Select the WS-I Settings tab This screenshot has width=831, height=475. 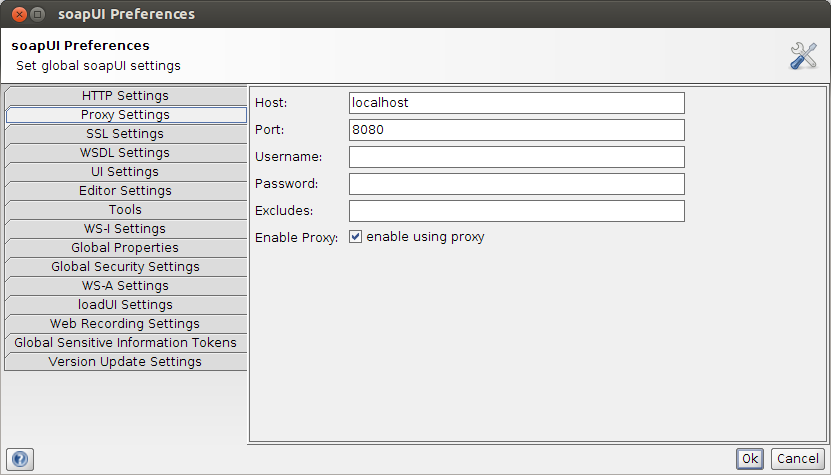(126, 229)
